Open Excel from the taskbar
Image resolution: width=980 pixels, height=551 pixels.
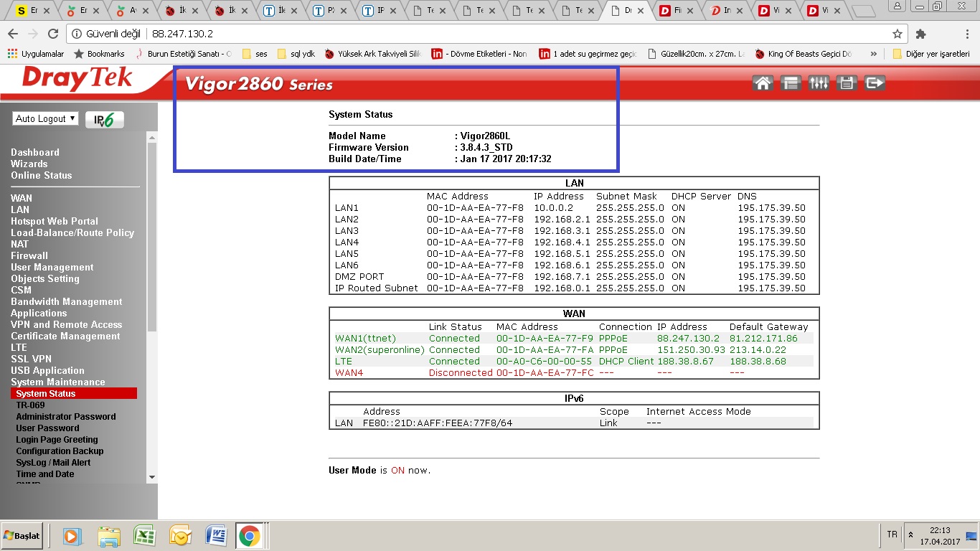[145, 535]
